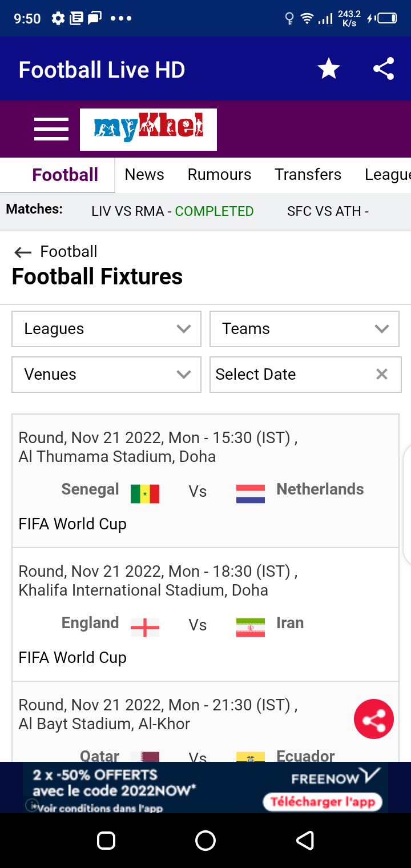Expand the Teams dropdown
The height and width of the screenshot is (868, 411).
pyautogui.click(x=304, y=329)
